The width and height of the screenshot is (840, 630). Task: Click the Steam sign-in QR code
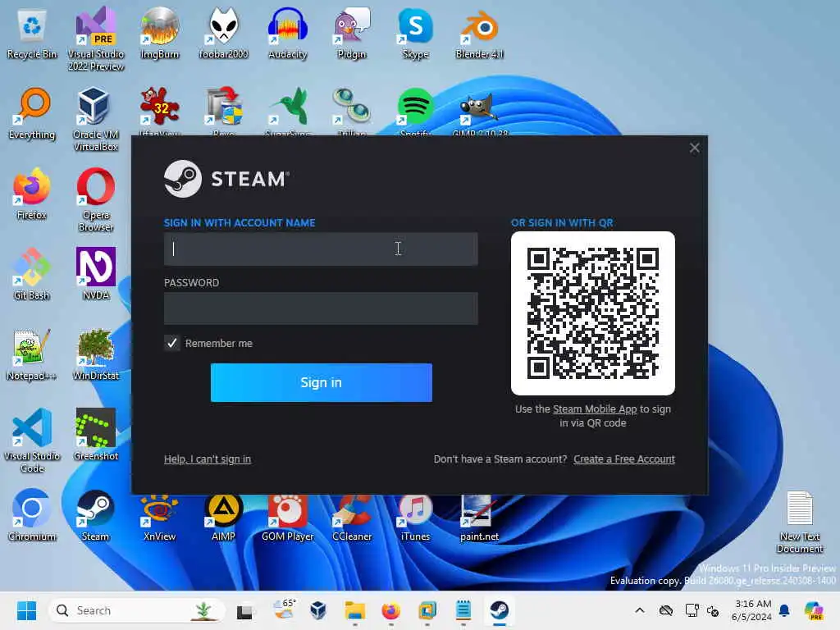(x=593, y=313)
